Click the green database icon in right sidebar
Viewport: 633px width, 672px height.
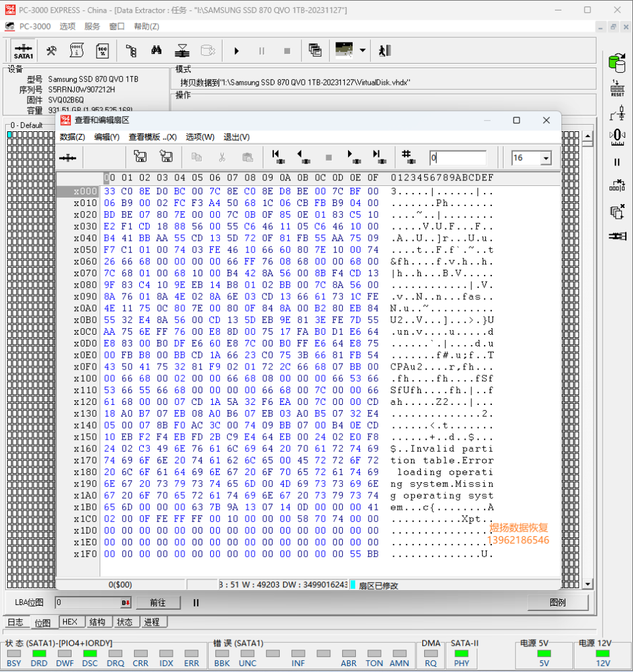617,63
